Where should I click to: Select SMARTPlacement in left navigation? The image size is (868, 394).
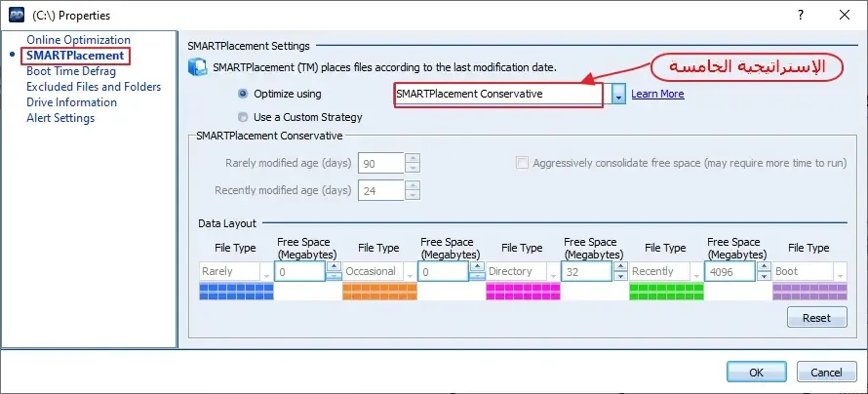coord(75,56)
